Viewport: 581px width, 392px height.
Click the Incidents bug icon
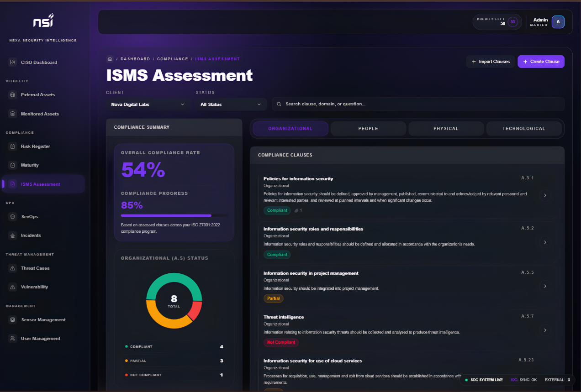(12, 235)
